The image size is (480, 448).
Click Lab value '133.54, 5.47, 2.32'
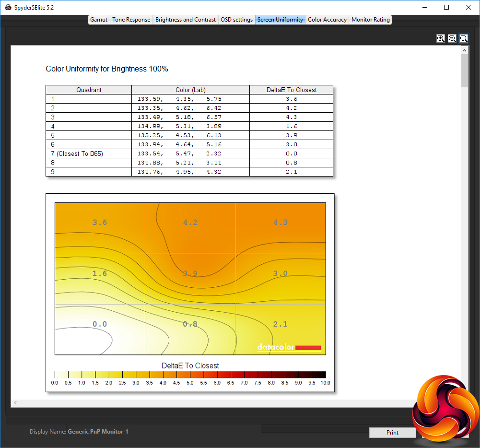click(179, 153)
